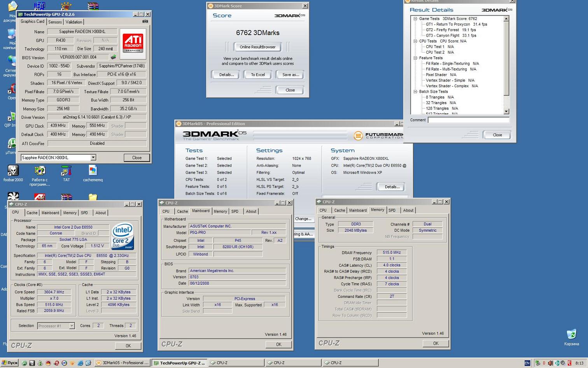The width and height of the screenshot is (588, 368).
Task: Click Online ResultBrowser button
Action: point(257,47)
